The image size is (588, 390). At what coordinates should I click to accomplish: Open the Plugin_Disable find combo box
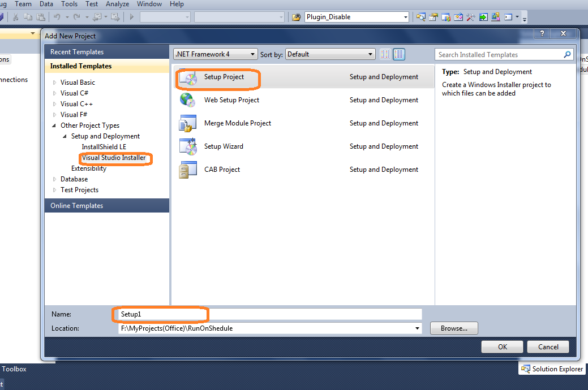coord(357,17)
